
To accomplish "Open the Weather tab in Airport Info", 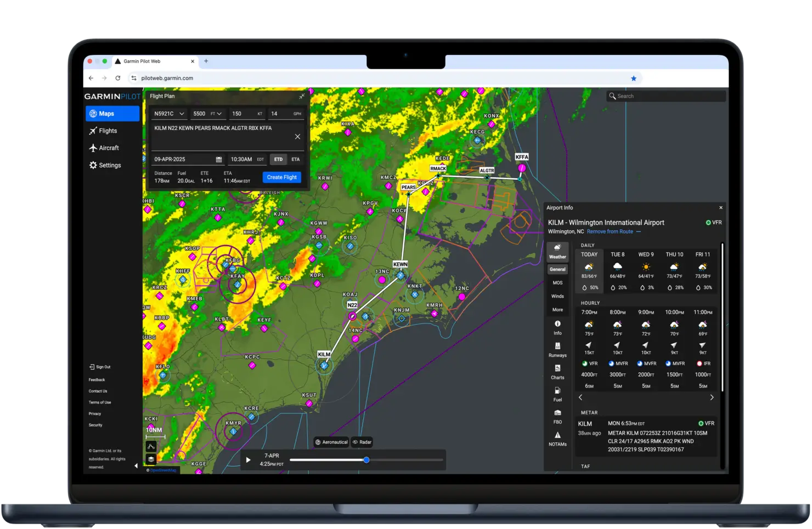I will point(557,252).
